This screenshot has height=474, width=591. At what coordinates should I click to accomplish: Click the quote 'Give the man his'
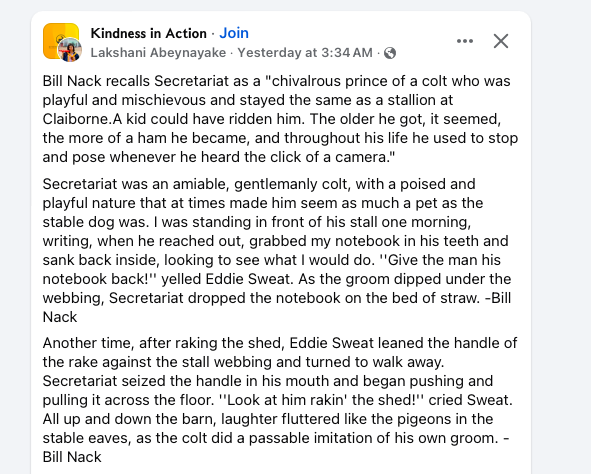click(x=444, y=260)
